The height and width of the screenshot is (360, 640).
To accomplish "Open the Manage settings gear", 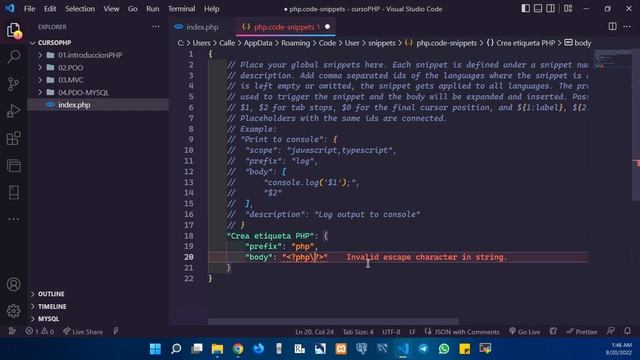I will (13, 311).
